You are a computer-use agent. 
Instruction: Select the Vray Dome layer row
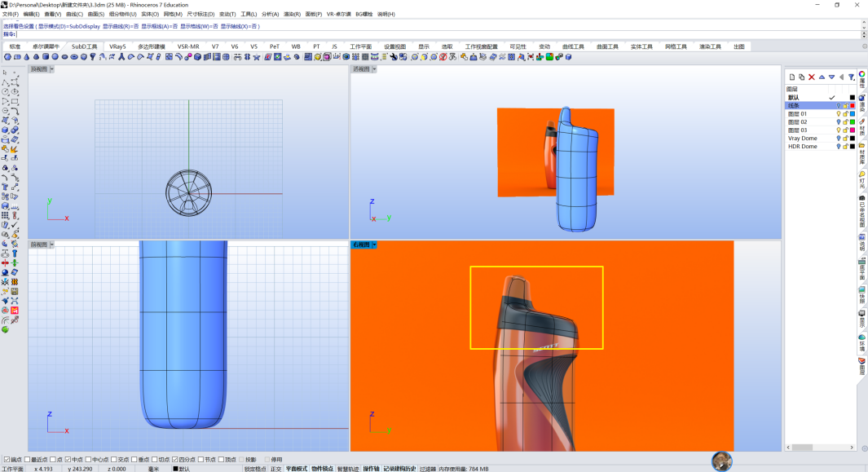(821, 139)
